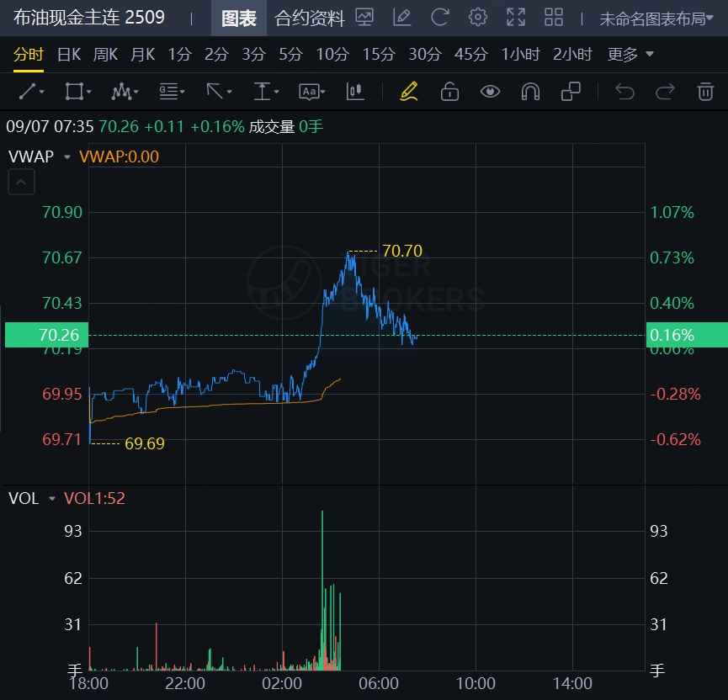Toggle the lock drawings icon
The image size is (728, 700).
(449, 92)
